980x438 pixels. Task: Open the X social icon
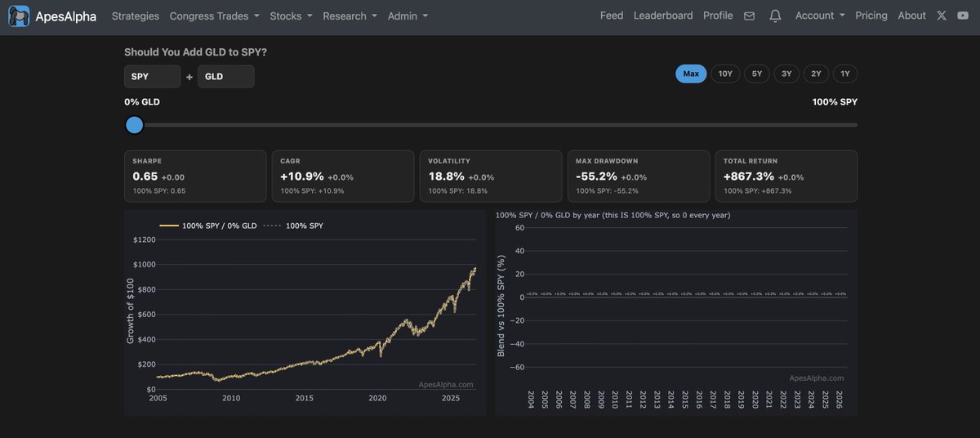tap(942, 16)
